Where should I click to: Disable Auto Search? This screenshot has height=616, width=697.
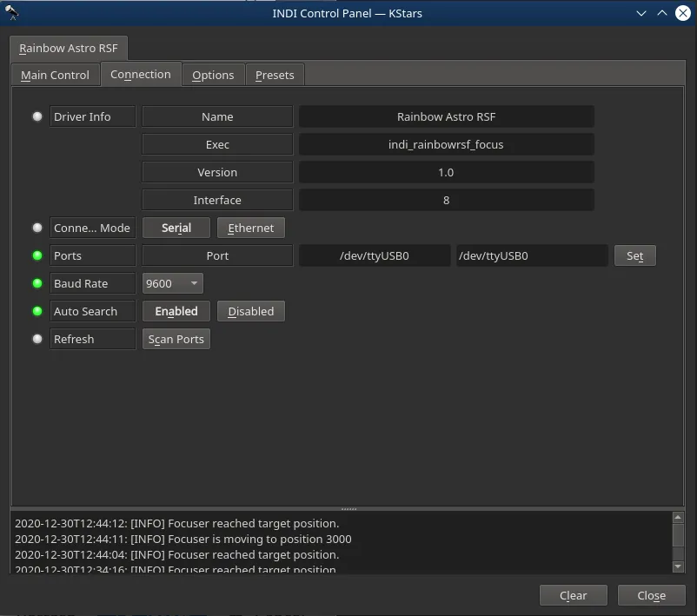coord(250,311)
